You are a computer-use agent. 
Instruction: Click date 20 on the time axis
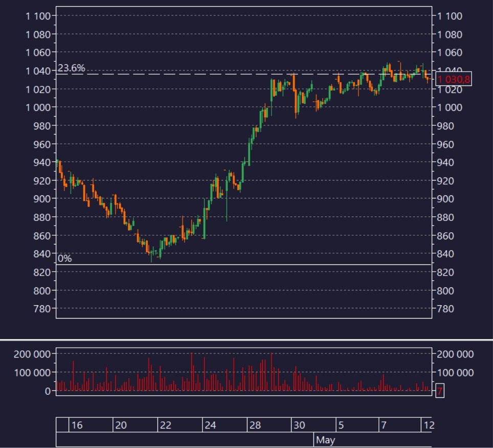coord(121,425)
